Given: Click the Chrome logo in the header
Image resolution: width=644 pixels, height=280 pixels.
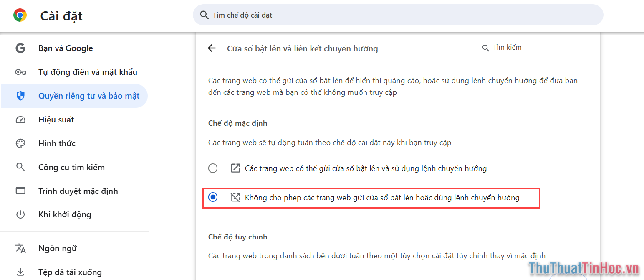Looking at the screenshot, I should pos(19,15).
